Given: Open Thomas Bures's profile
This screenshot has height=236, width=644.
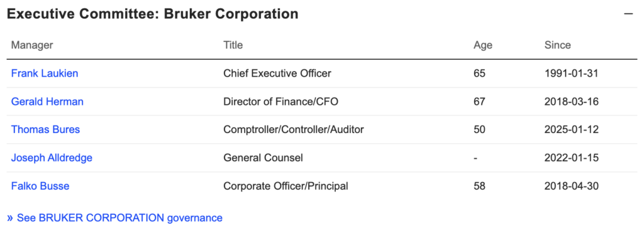Looking at the screenshot, I should (45, 130).
